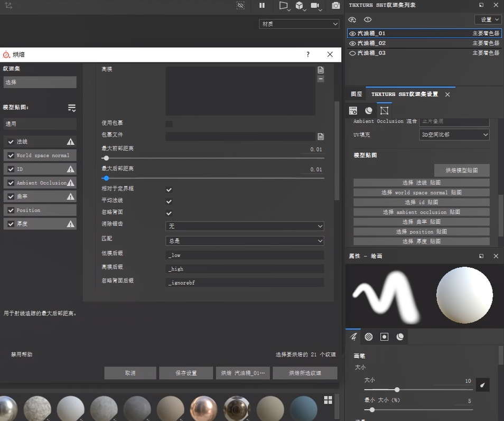Click the high-poly file browse icon

click(320, 70)
